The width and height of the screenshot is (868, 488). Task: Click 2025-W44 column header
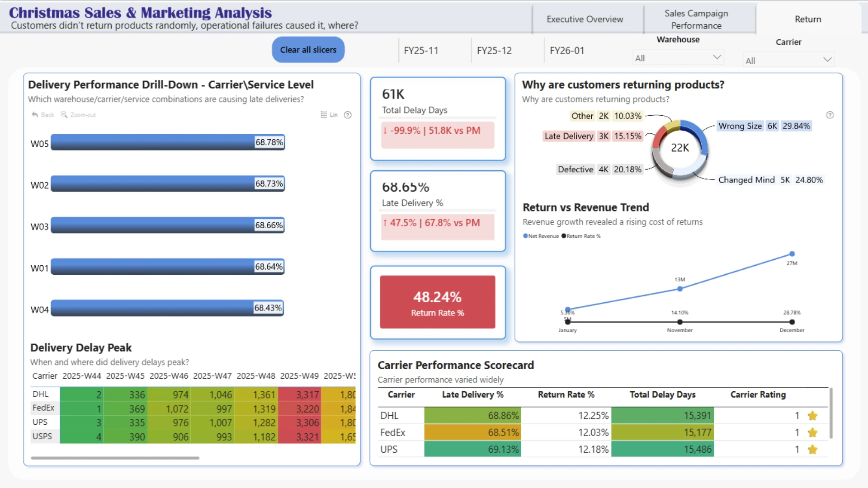pyautogui.click(x=82, y=376)
